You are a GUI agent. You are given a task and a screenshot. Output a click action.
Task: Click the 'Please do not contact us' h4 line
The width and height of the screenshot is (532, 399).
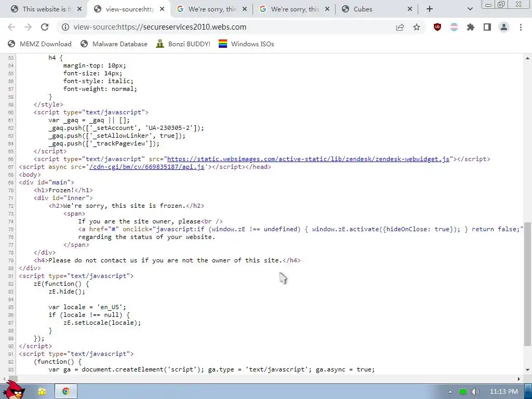pos(167,261)
